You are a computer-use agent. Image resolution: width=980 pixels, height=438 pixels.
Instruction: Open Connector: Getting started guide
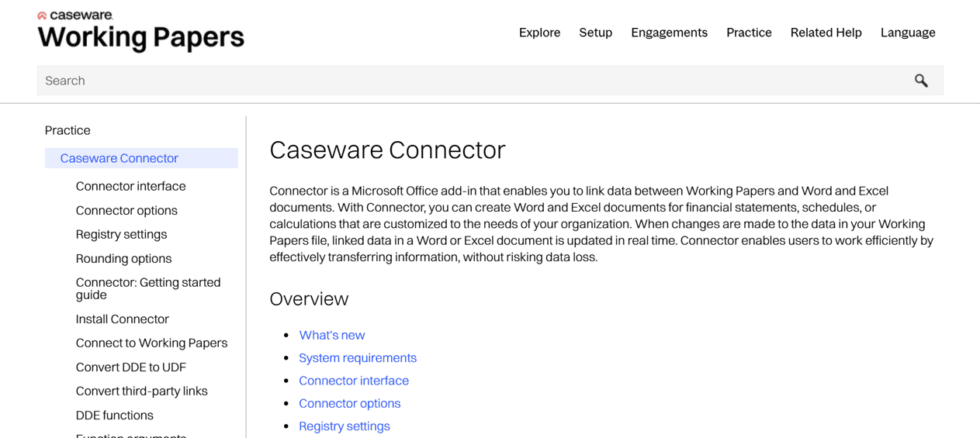pos(148,288)
